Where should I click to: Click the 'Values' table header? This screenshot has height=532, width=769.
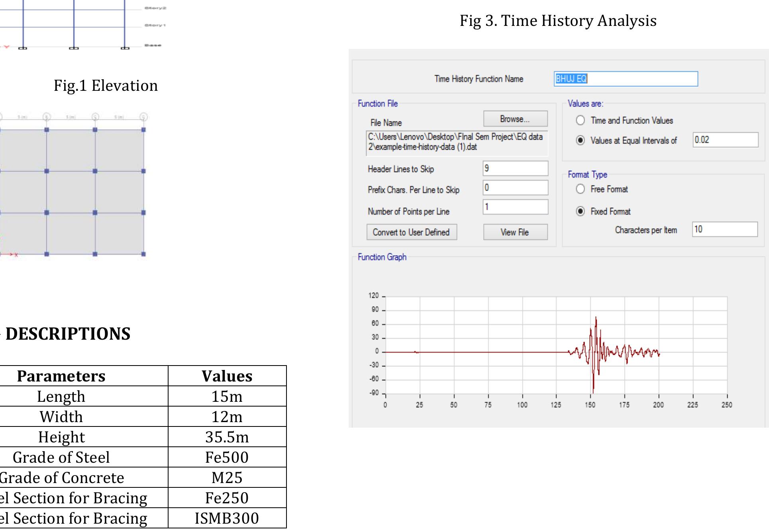tap(227, 376)
